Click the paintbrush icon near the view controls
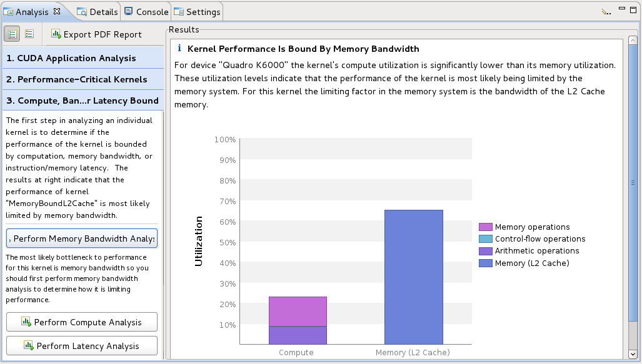The width and height of the screenshot is (642, 364). click(604, 11)
